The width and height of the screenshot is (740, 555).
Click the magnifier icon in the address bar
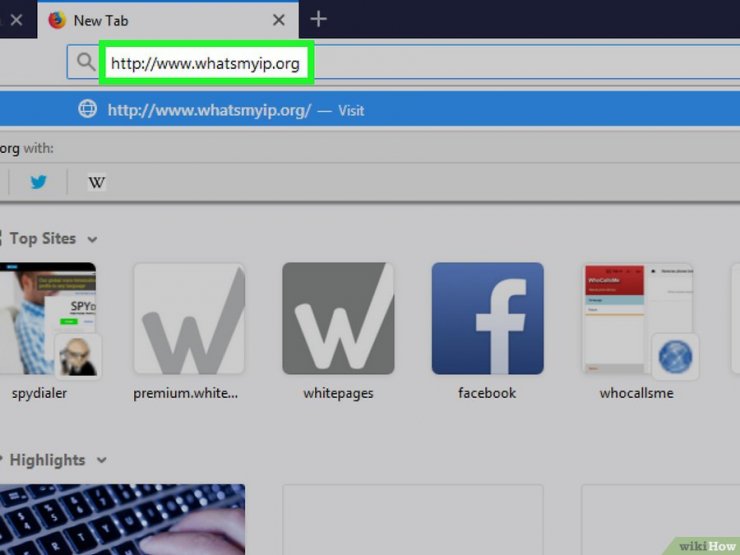click(85, 64)
